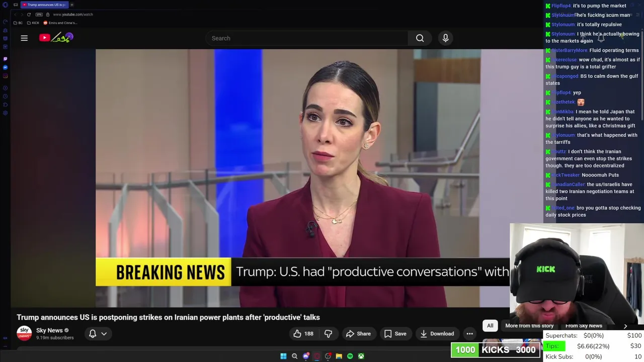Screen dimensions: 644x362
Task: Select the All filter chip
Action: [490, 325]
